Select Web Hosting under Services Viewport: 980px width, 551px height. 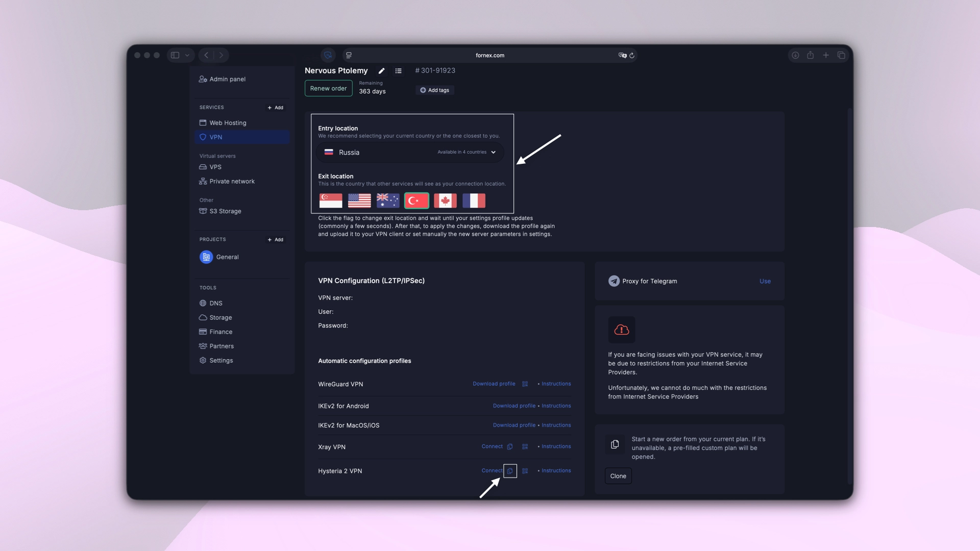[x=228, y=122]
